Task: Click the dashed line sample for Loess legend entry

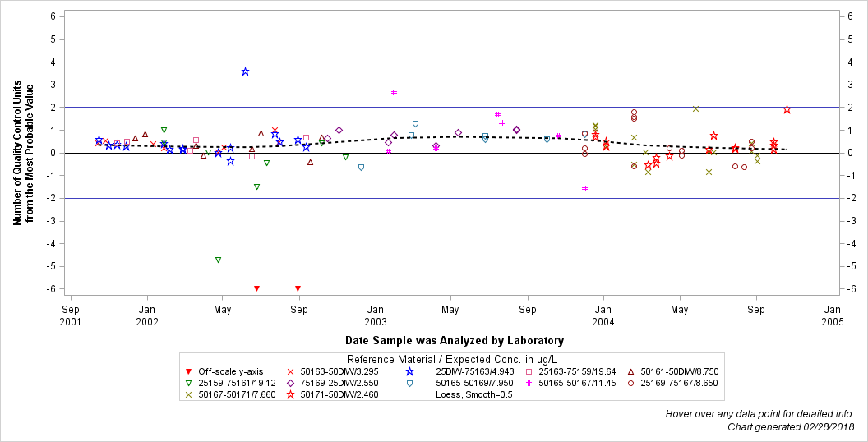Action: pos(409,394)
